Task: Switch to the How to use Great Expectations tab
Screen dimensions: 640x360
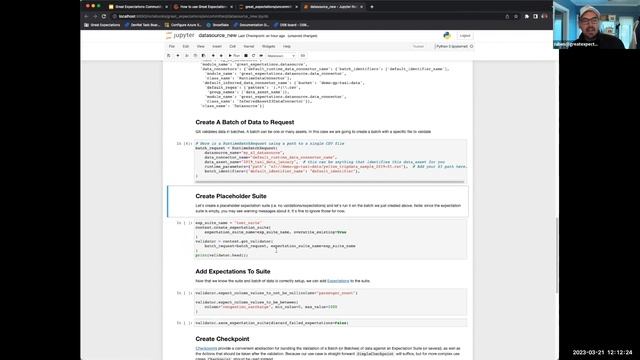Action: (202, 7)
